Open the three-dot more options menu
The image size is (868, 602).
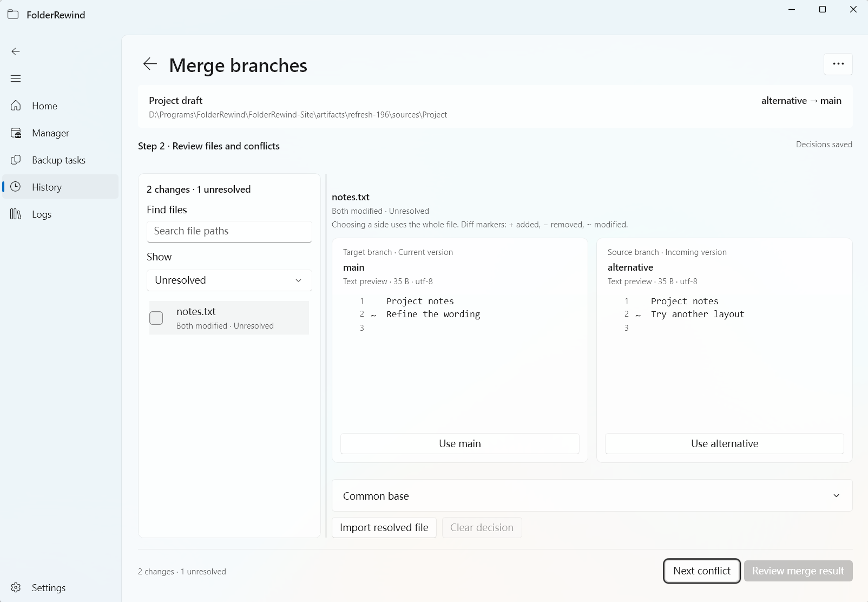pyautogui.click(x=838, y=64)
